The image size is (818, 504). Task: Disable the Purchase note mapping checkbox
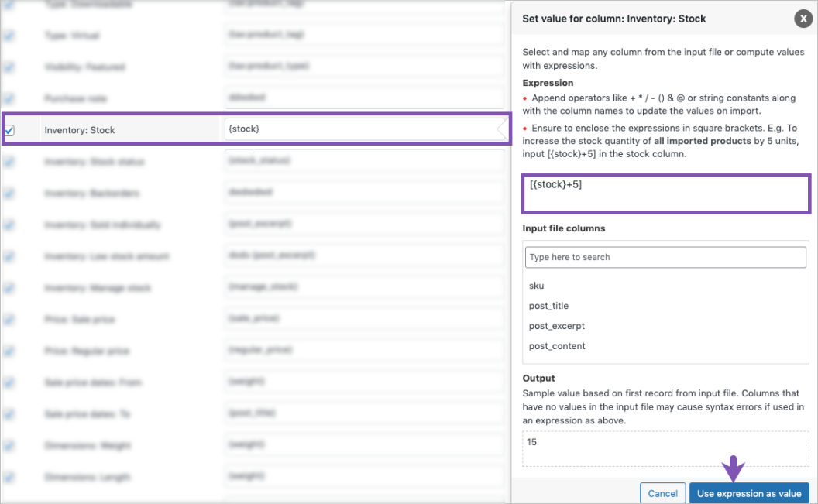pyautogui.click(x=9, y=98)
